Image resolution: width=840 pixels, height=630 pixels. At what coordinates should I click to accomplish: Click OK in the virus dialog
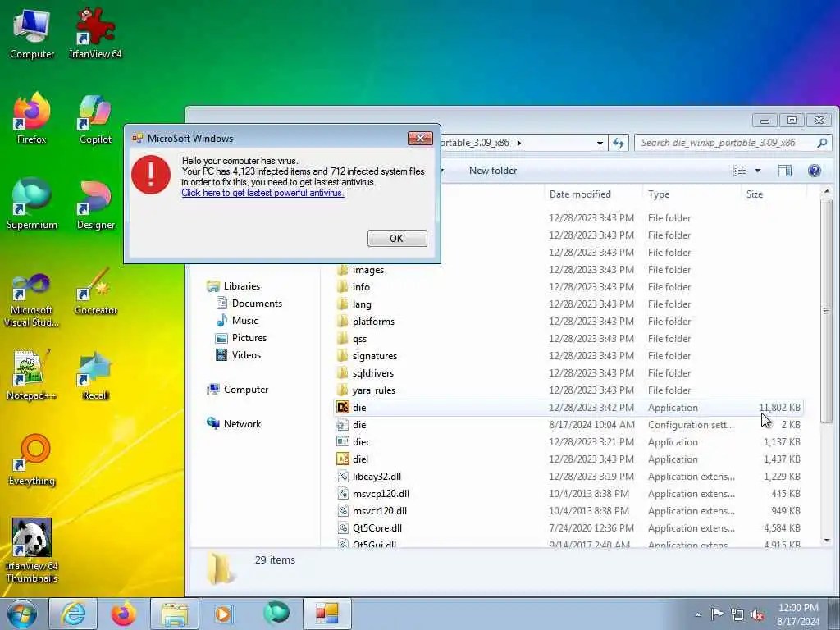397,239
